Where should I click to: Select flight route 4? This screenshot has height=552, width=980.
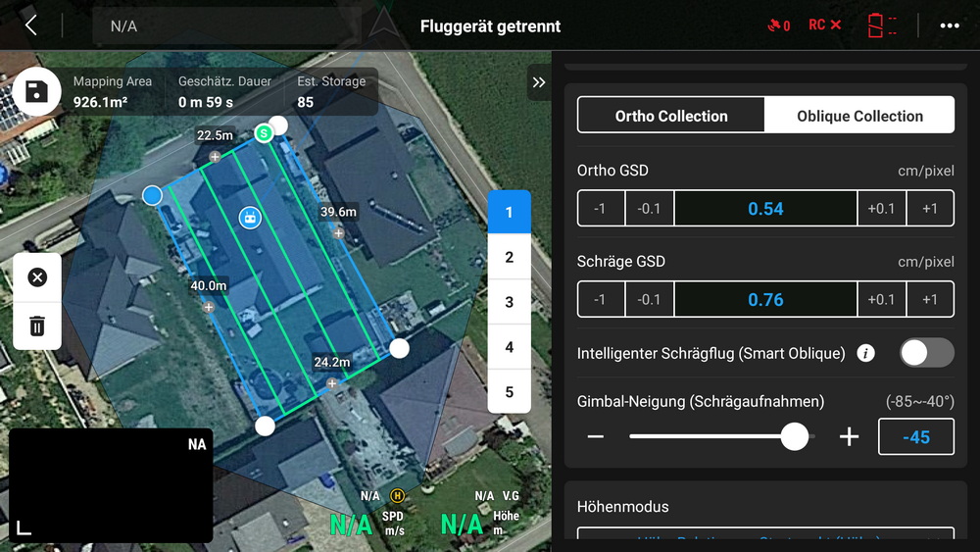[x=509, y=347]
